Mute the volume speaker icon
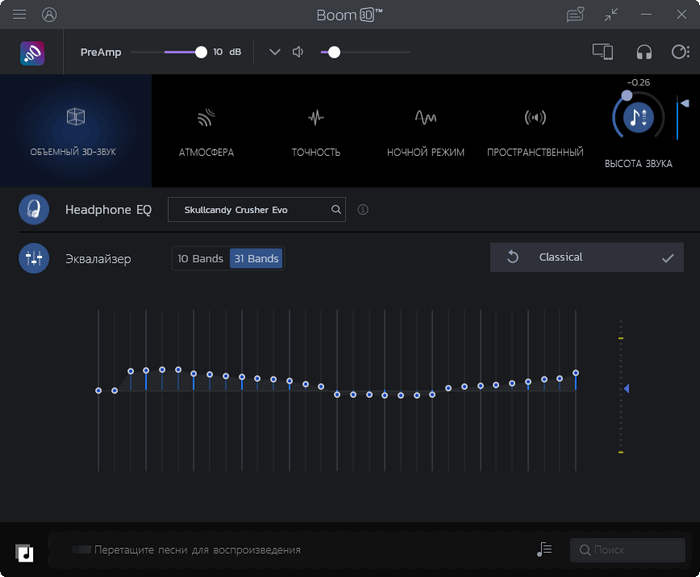Viewport: 700px width, 577px height. coord(298,52)
